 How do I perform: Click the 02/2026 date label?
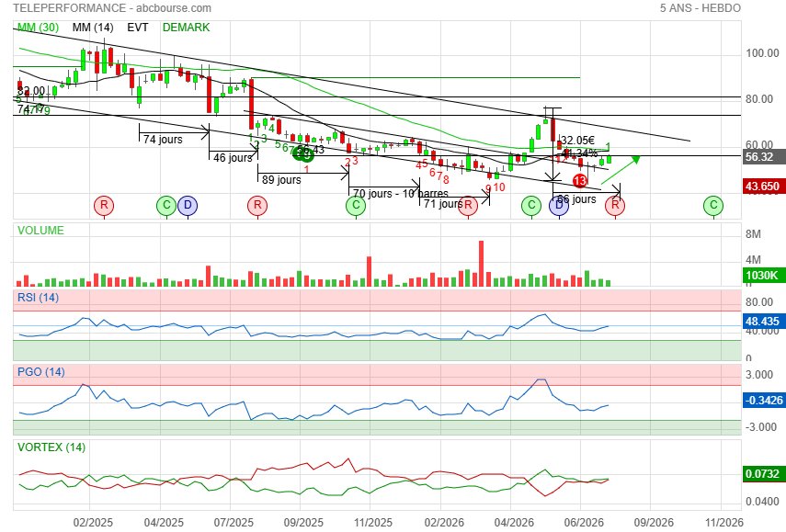tap(444, 523)
